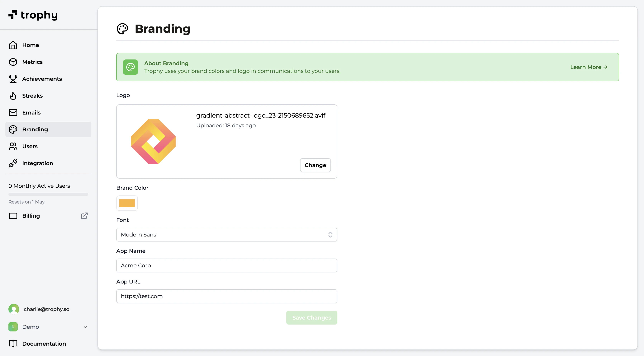
Task: Expand the Demo workspace switcher chevron
Action: 85,327
